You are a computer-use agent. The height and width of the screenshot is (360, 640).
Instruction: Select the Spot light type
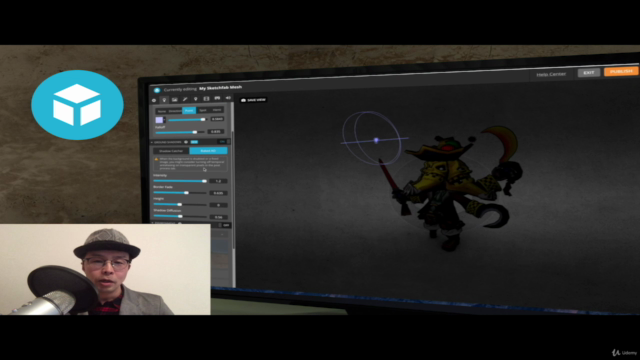point(203,110)
